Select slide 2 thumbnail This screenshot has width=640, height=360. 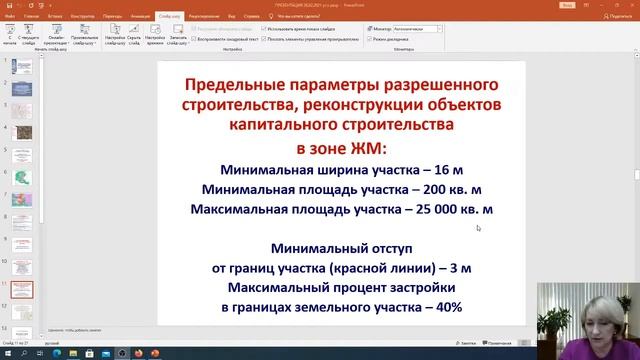(x=22, y=89)
